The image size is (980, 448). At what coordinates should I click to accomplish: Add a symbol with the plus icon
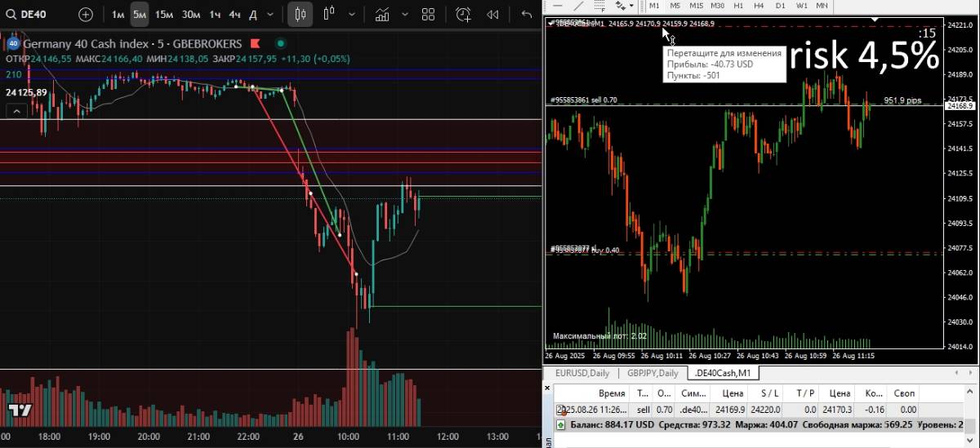(x=86, y=14)
